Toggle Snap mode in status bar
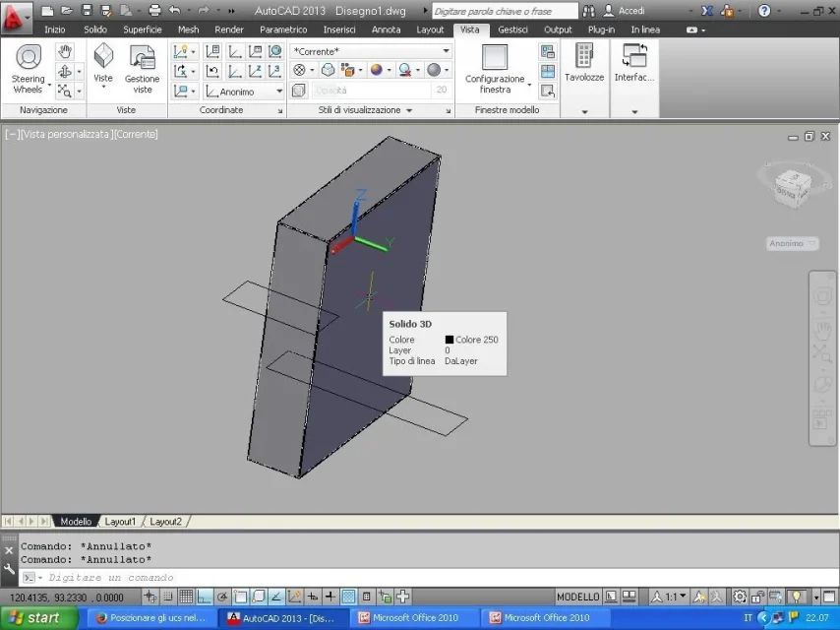The height and width of the screenshot is (630, 840). [x=167, y=597]
